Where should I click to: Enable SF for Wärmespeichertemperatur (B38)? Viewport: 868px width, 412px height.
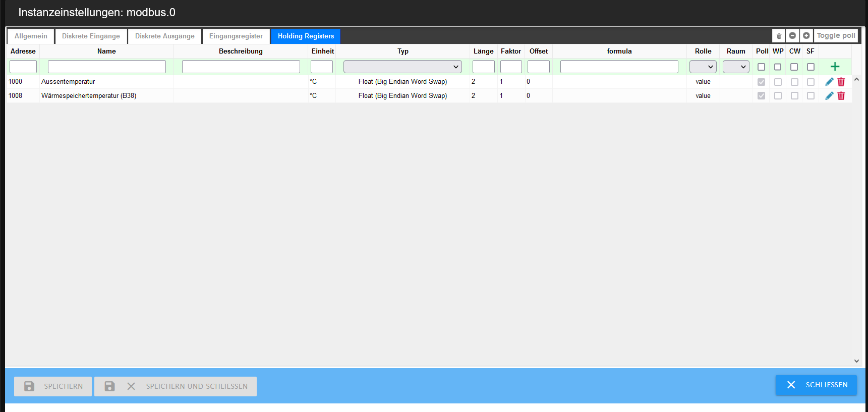[811, 96]
